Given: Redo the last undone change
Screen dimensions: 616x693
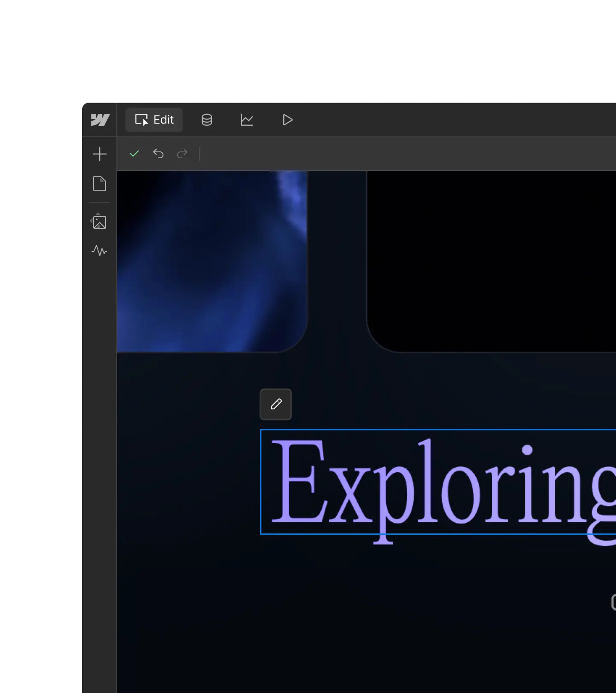Looking at the screenshot, I should click(182, 154).
